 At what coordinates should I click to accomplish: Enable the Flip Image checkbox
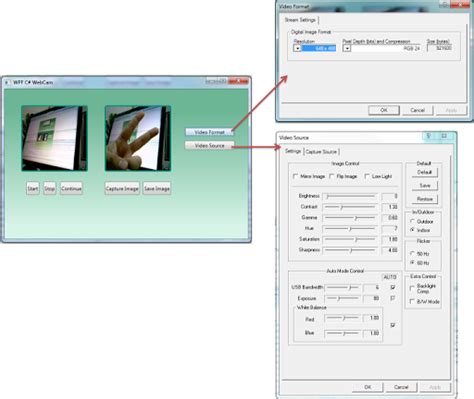(332, 176)
